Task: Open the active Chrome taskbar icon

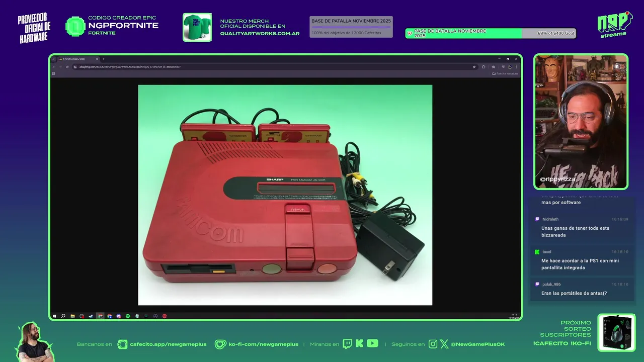Action: [x=100, y=316]
